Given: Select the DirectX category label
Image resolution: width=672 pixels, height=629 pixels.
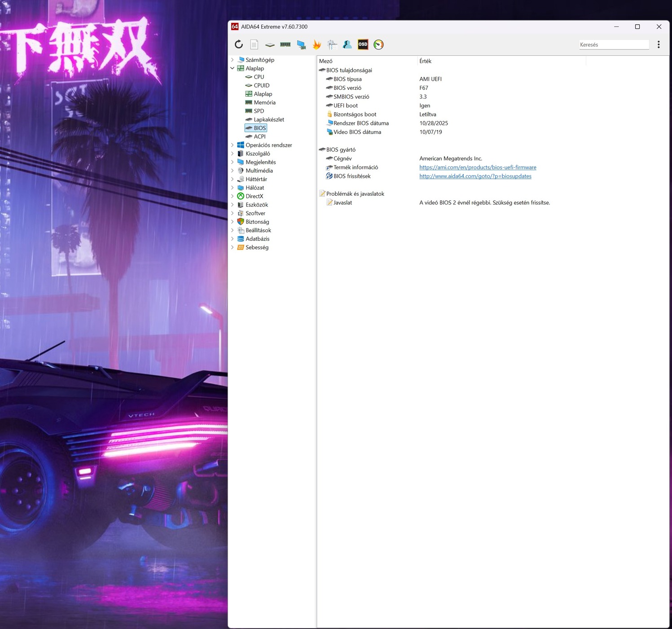Looking at the screenshot, I should point(255,196).
